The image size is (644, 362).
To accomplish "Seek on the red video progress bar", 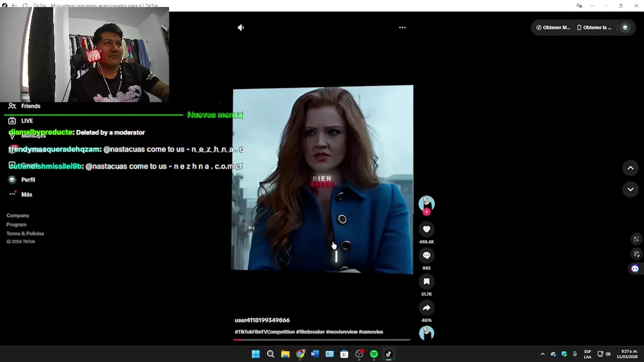I will point(322,340).
